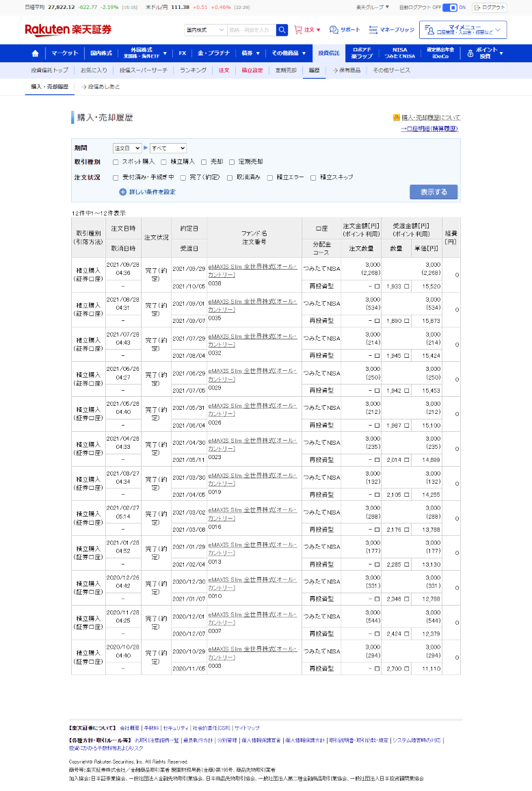Image resolution: width=532 pixels, height=791 pixels.
Task: Select the 投資信託 nav tab
Action: (x=329, y=53)
